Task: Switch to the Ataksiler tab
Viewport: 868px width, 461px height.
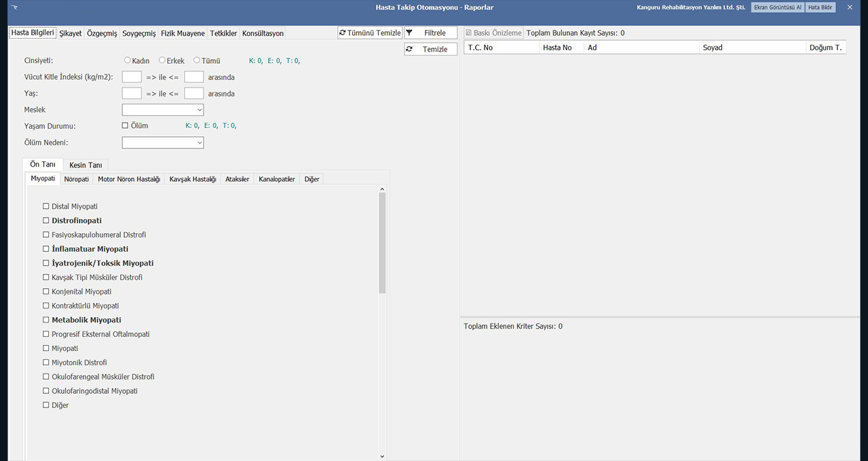Action: click(238, 179)
